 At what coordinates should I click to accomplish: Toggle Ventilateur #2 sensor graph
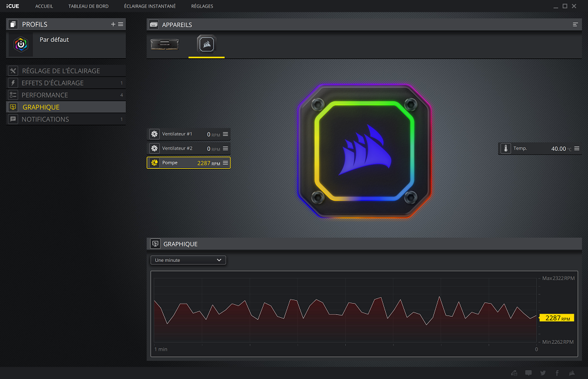(x=154, y=148)
